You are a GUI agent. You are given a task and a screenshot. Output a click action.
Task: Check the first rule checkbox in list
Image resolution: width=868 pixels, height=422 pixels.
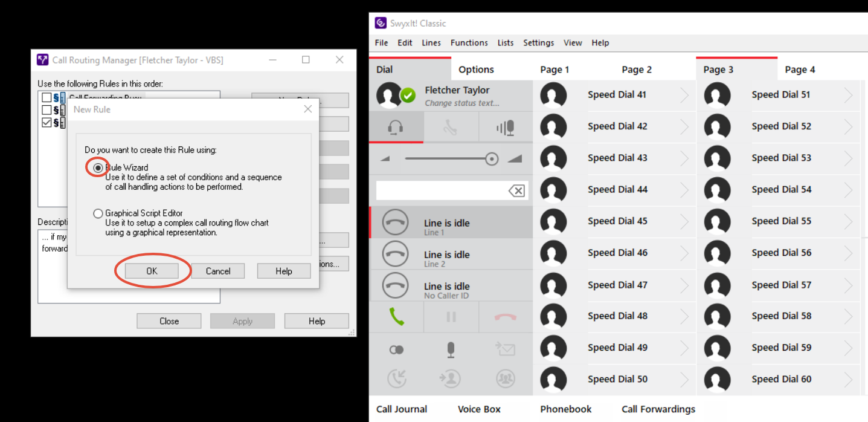pyautogui.click(x=47, y=98)
